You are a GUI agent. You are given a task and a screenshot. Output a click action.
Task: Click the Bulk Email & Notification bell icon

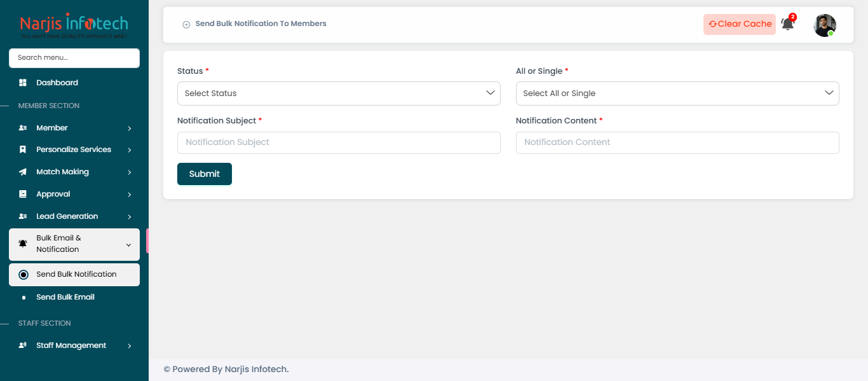pyautogui.click(x=23, y=244)
